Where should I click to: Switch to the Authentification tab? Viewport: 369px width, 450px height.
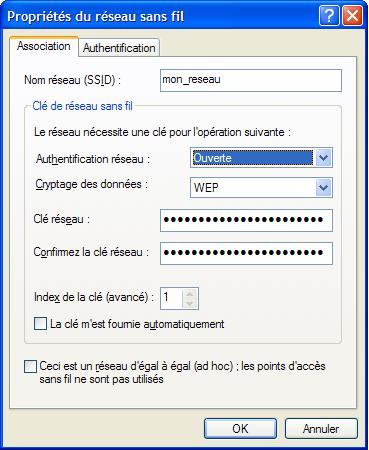[119, 48]
